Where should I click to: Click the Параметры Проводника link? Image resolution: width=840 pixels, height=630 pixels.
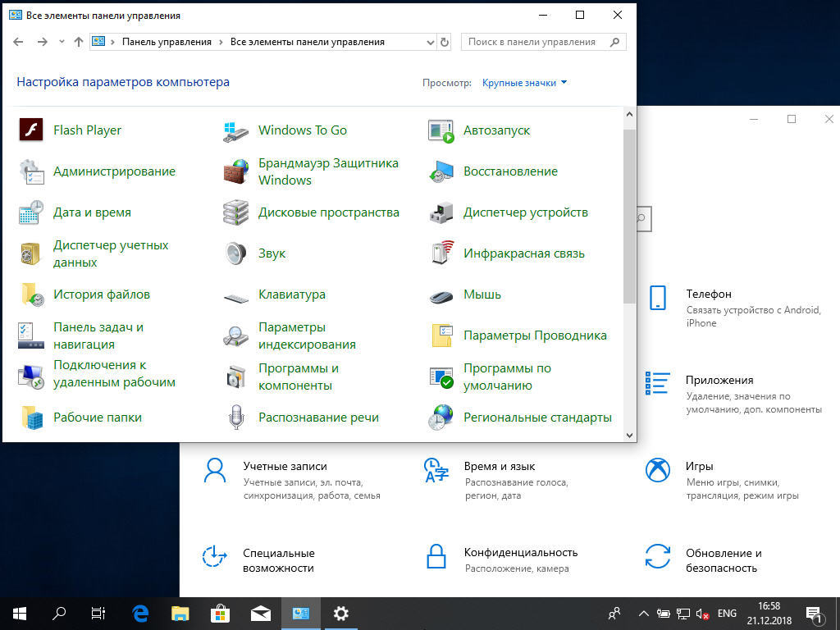tap(535, 336)
